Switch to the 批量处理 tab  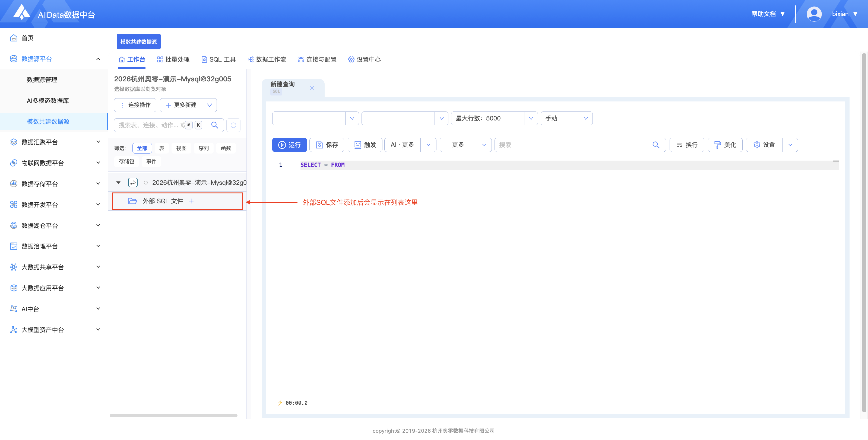tap(173, 60)
